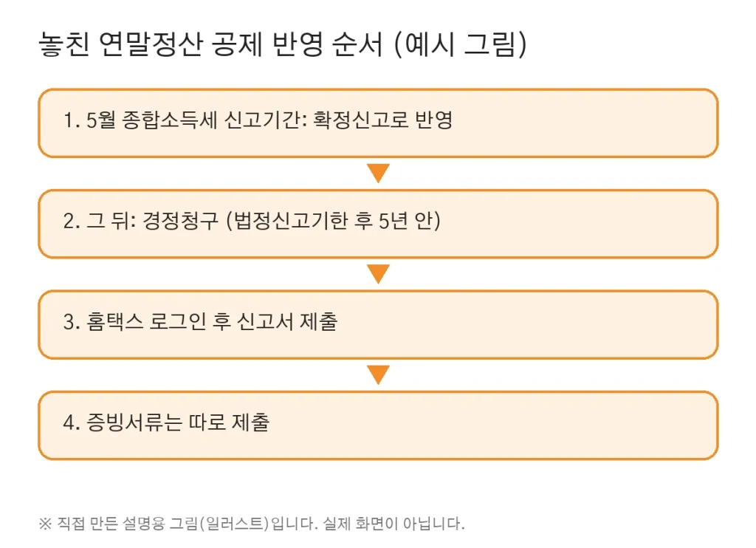This screenshot has width=756, height=548.
Task: Select the step 2 box about 경정청구
Action: pyautogui.click(x=378, y=224)
